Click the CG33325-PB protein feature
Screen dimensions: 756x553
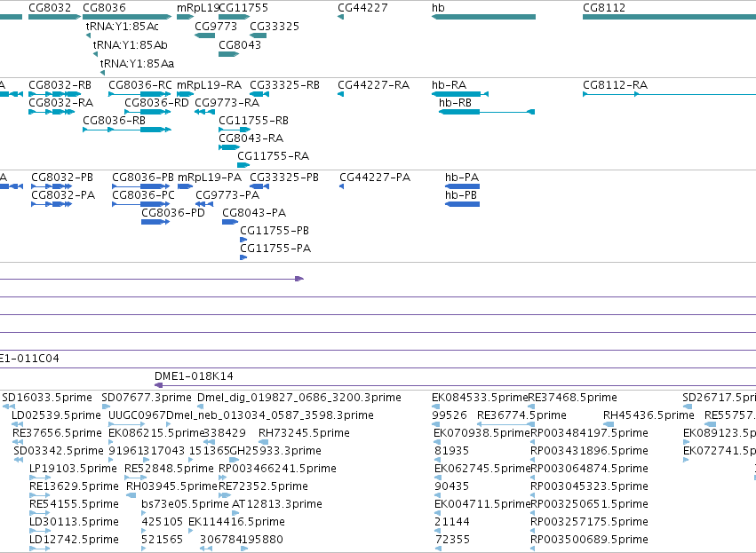pyautogui.click(x=259, y=186)
